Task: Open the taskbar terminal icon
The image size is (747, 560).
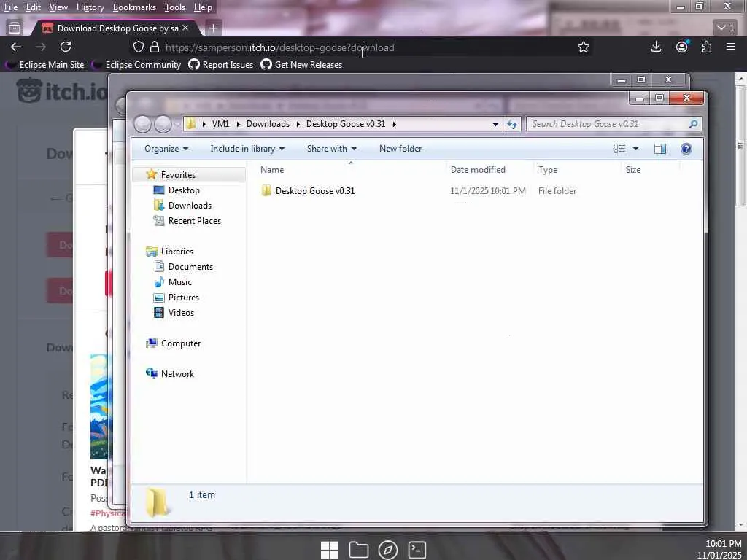Action: 417,550
